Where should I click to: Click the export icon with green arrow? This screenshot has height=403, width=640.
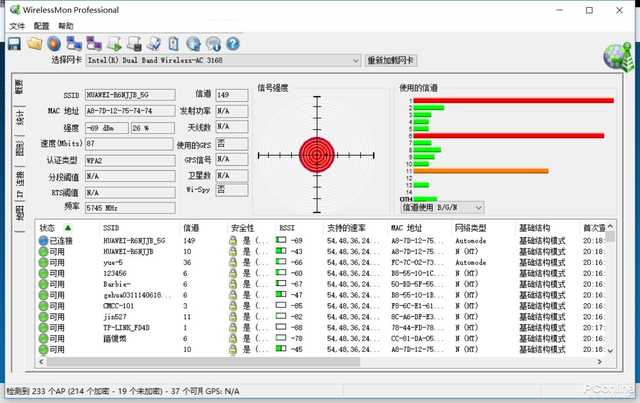click(114, 44)
